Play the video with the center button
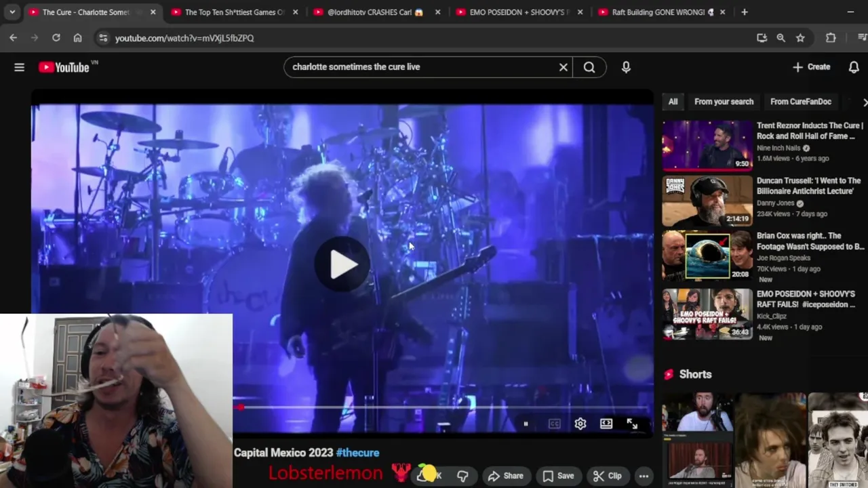 click(x=342, y=264)
